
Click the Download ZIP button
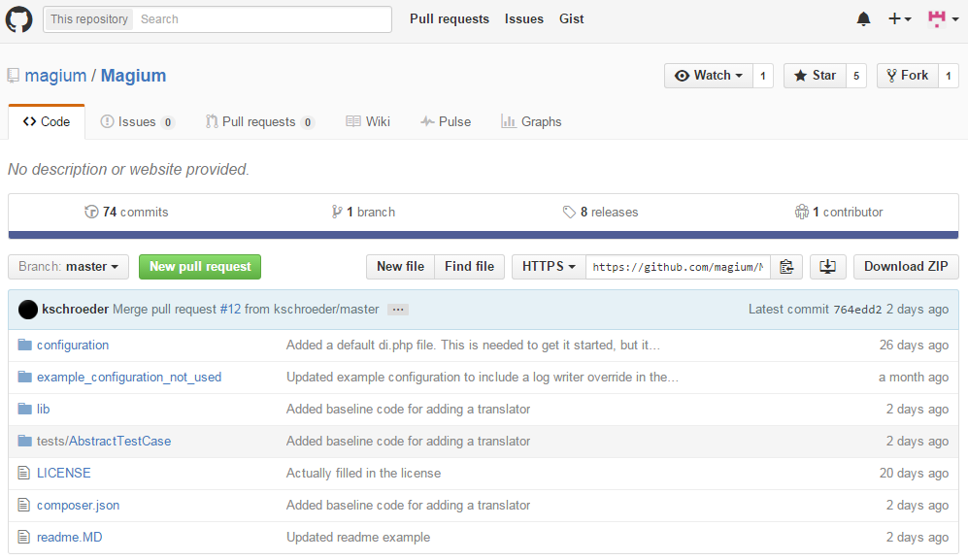pos(906,267)
